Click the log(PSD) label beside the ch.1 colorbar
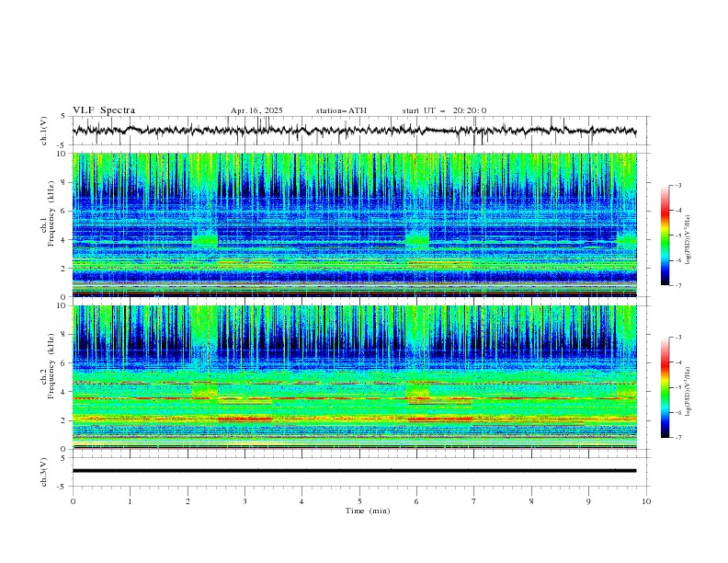The image size is (728, 563). [x=688, y=240]
